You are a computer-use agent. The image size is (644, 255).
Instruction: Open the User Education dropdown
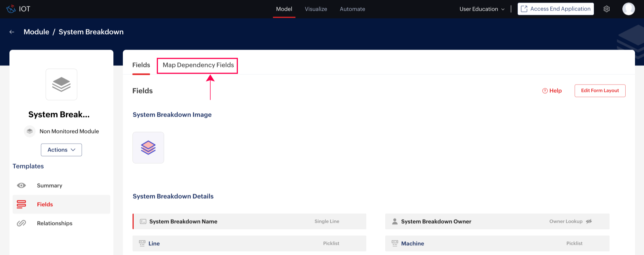click(x=482, y=9)
